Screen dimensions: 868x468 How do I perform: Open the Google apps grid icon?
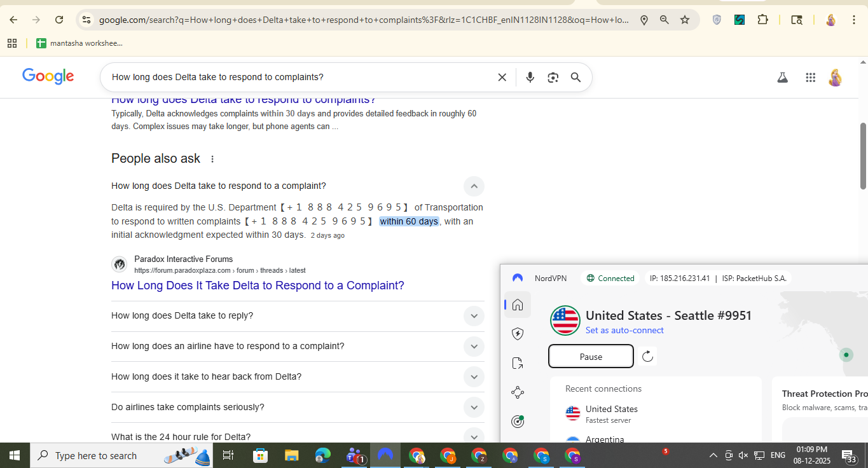tap(810, 78)
